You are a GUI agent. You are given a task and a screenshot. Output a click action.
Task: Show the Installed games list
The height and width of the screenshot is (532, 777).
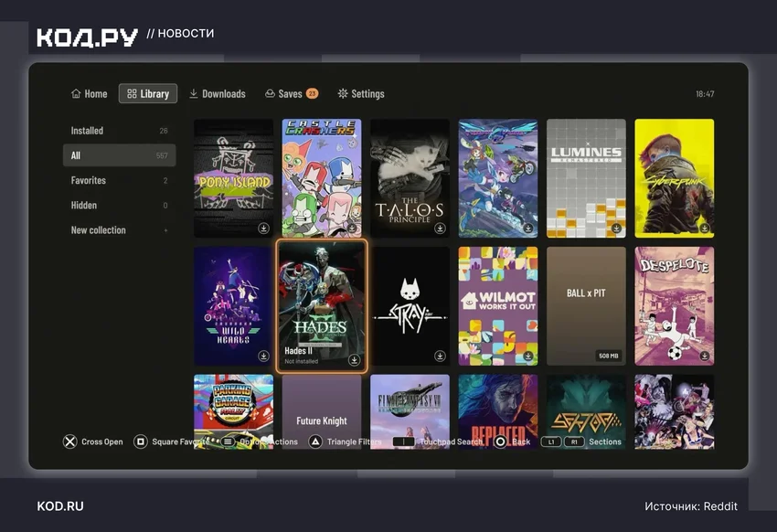click(120, 131)
